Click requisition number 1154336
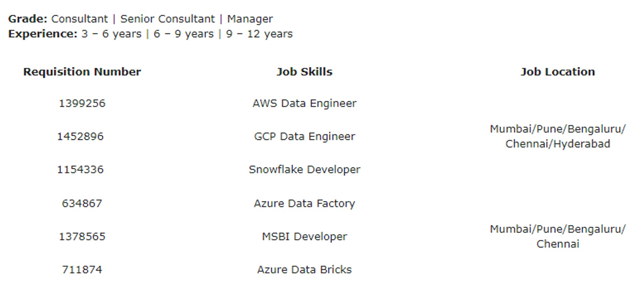644x292 pixels. 80,170
